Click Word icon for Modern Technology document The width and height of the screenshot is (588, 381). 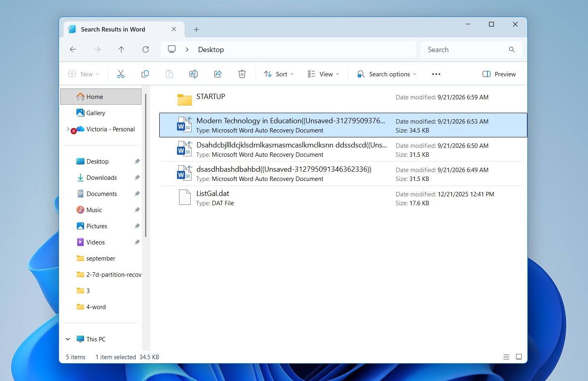click(185, 124)
